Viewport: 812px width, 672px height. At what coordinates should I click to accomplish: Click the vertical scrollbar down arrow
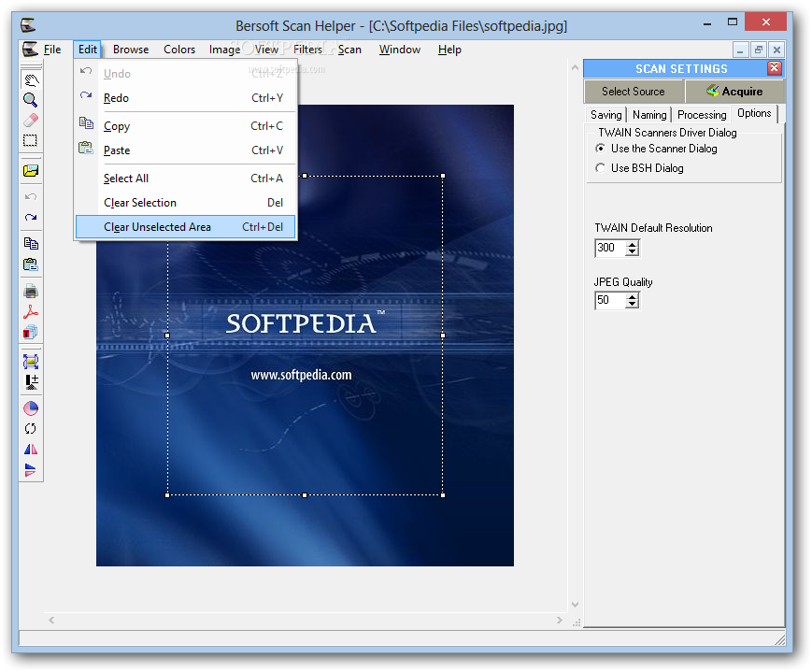click(x=575, y=604)
